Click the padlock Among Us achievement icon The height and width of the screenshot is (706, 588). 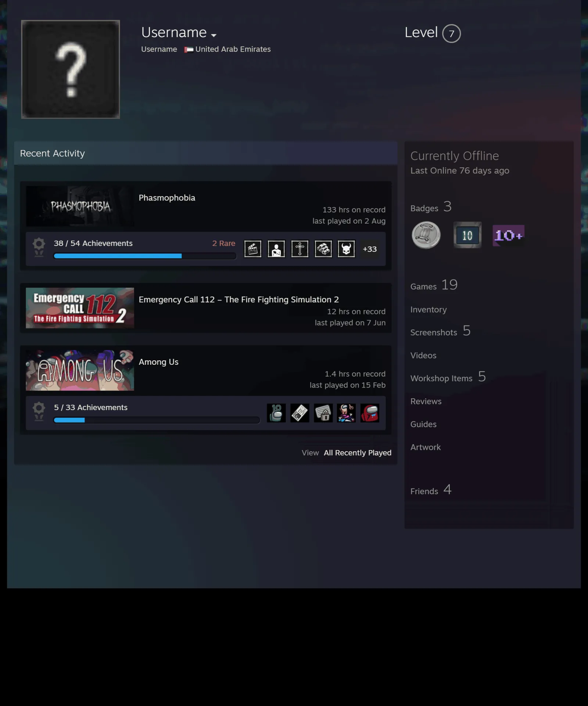point(323,413)
